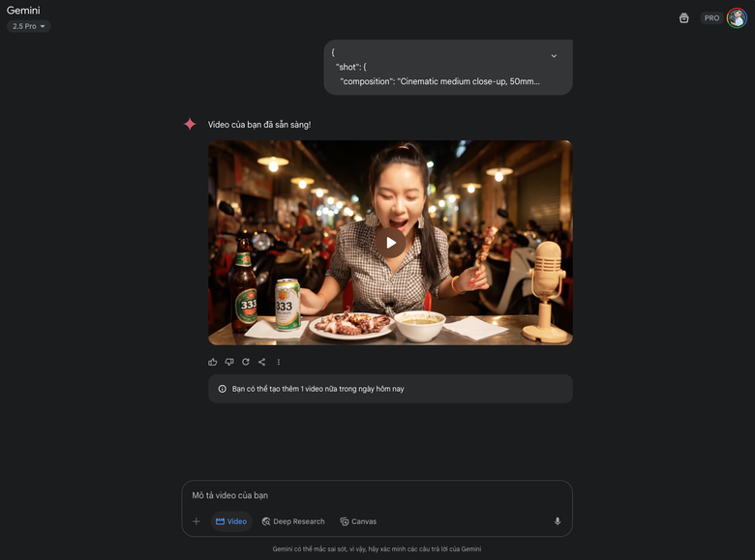Open the 2.5 Pro model dropdown
755x560 pixels.
pyautogui.click(x=29, y=26)
